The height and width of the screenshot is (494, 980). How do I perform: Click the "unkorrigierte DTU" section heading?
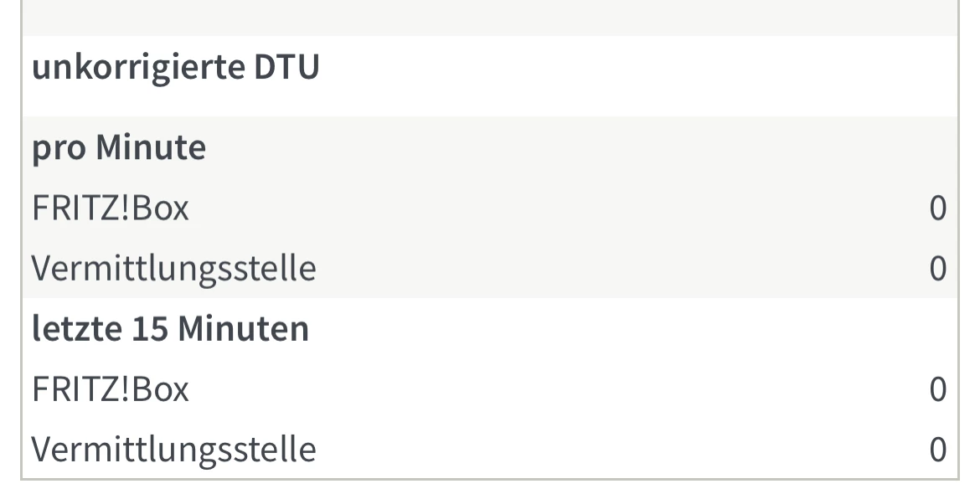point(175,68)
